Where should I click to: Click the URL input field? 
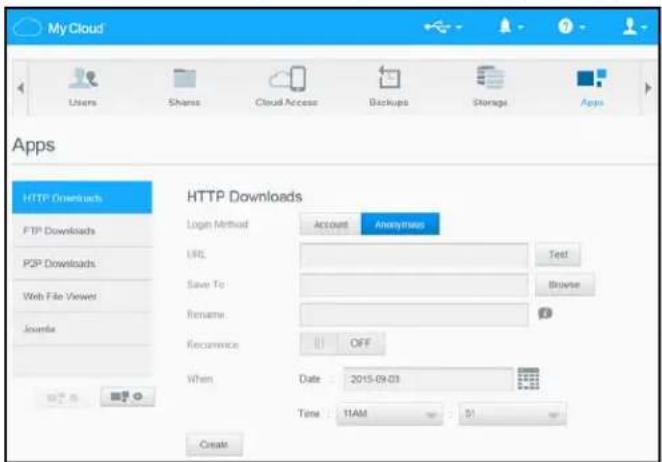(414, 255)
